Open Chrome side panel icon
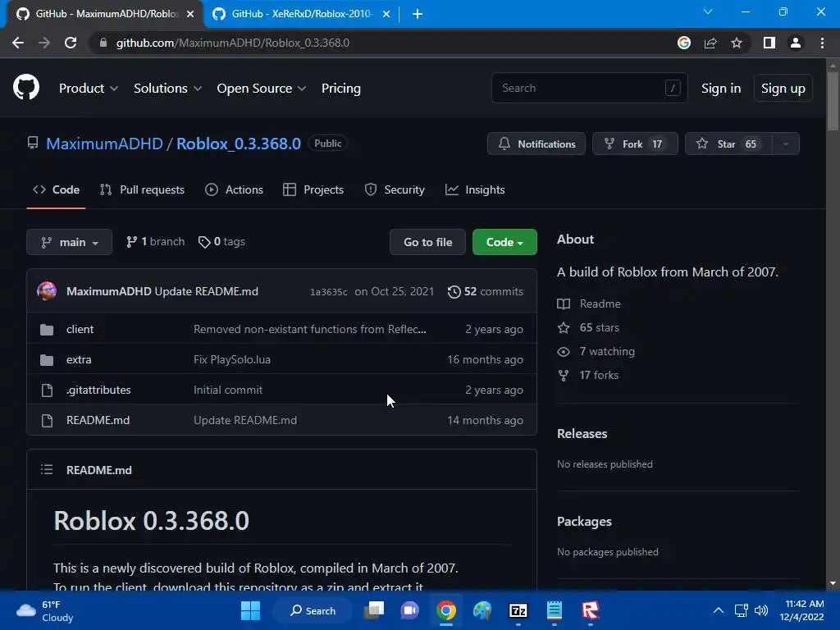The width and height of the screenshot is (840, 630). pyautogui.click(x=769, y=43)
